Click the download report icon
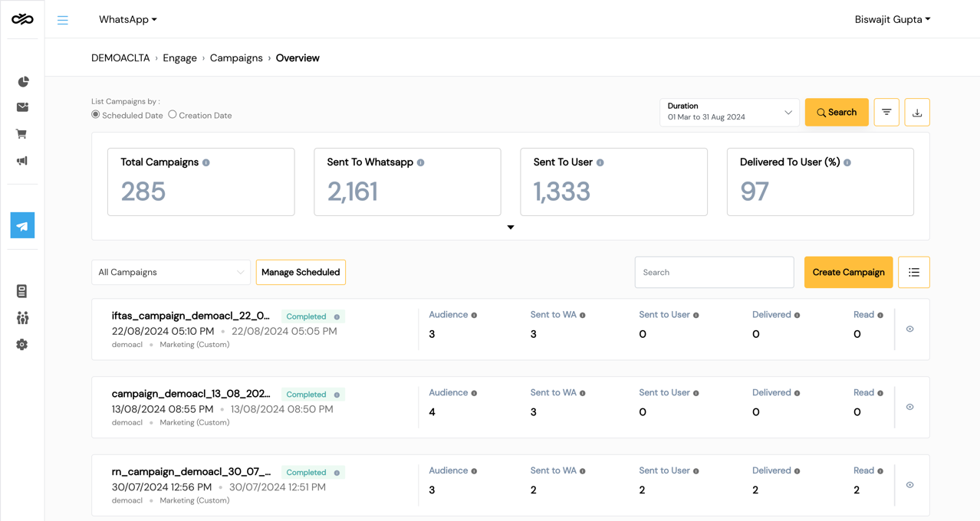This screenshot has height=521, width=980. coord(917,112)
